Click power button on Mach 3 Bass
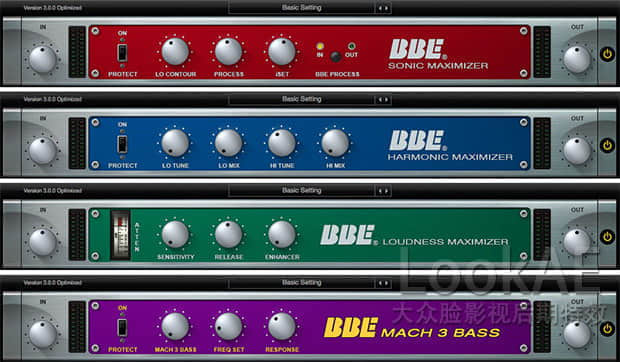The width and height of the screenshot is (620, 362). click(607, 329)
